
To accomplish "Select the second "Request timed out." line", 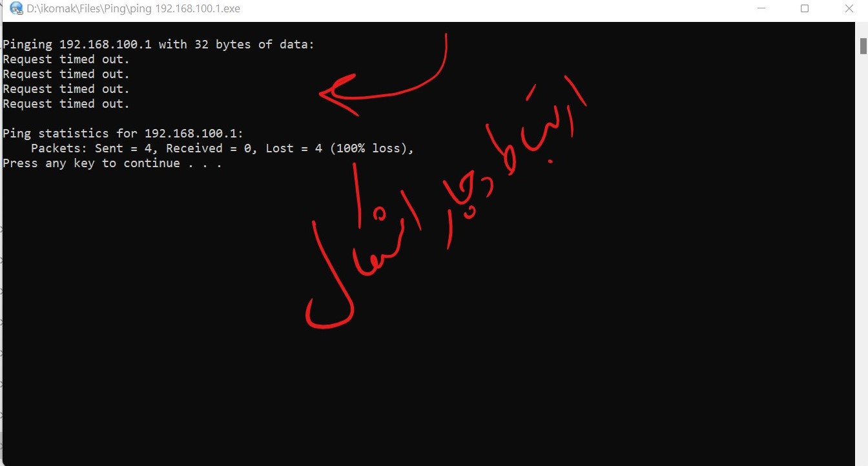I will click(x=66, y=74).
